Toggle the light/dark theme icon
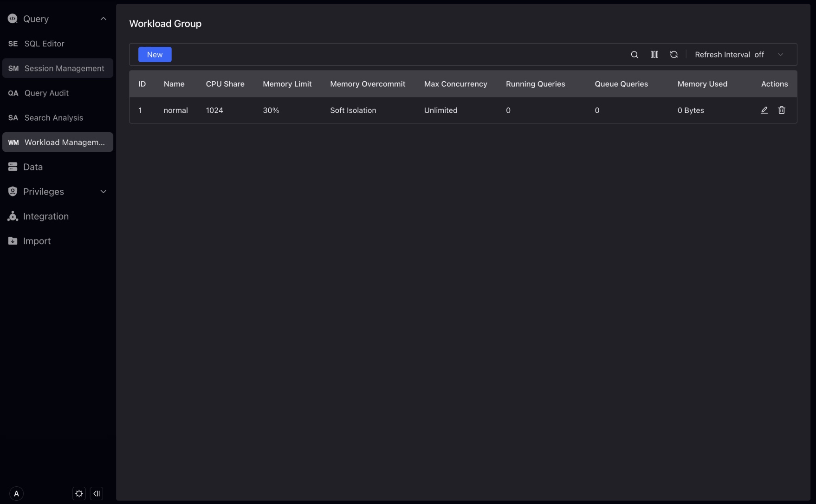Image resolution: width=816 pixels, height=504 pixels. [79, 493]
